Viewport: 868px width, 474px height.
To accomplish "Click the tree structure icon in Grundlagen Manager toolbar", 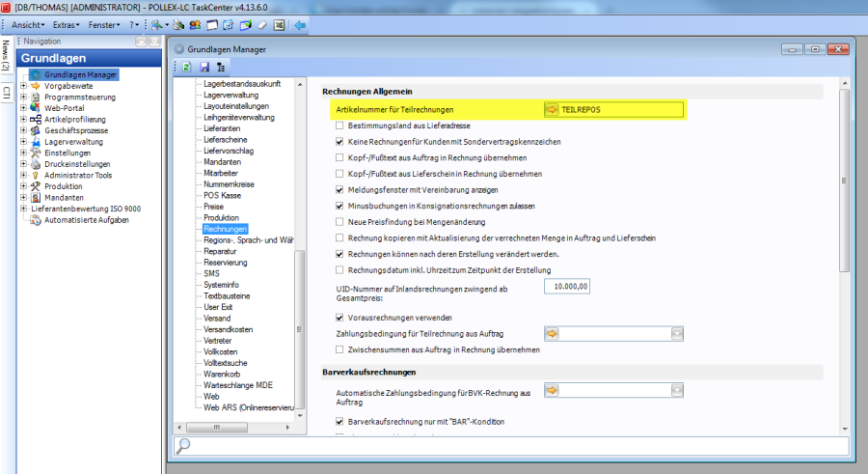I will point(221,68).
